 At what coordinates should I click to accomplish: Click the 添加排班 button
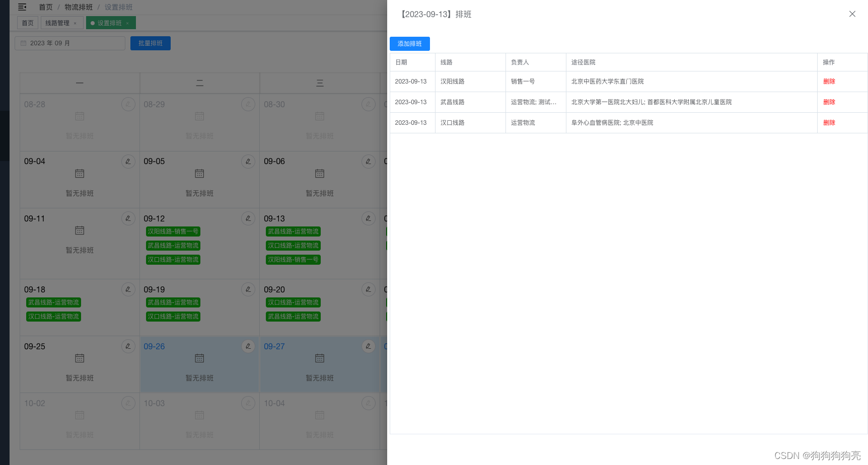pos(409,44)
